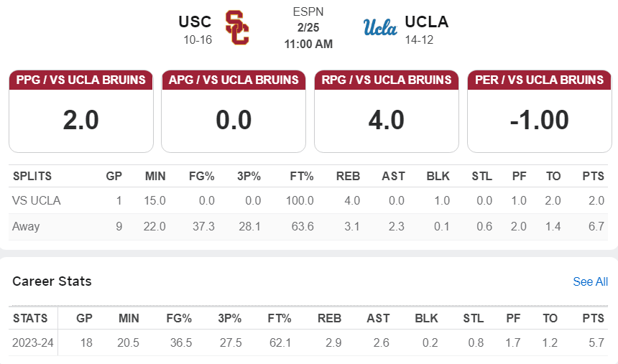Screen dimensions: 618x364
Task: Click the ESPN broadcast label
Action: (308, 11)
